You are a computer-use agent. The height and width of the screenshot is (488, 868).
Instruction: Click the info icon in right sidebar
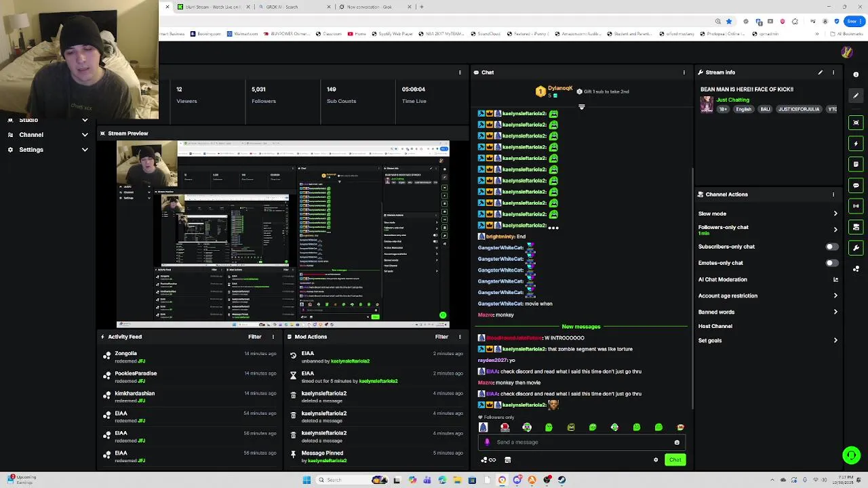click(x=856, y=75)
